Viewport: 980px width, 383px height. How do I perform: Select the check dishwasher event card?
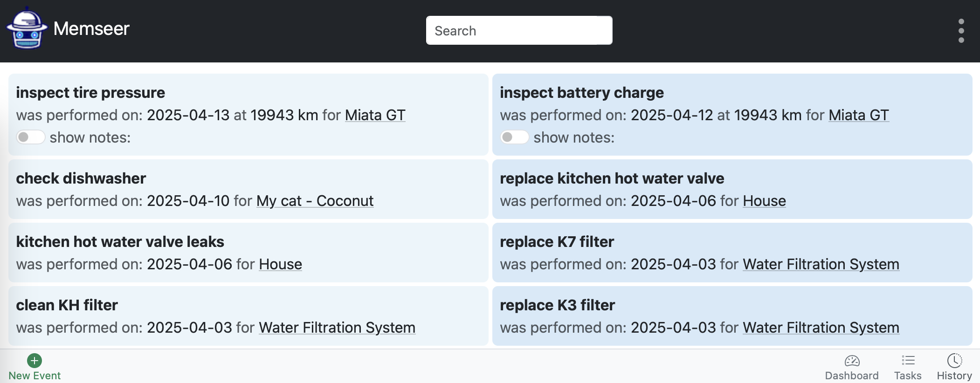point(248,189)
